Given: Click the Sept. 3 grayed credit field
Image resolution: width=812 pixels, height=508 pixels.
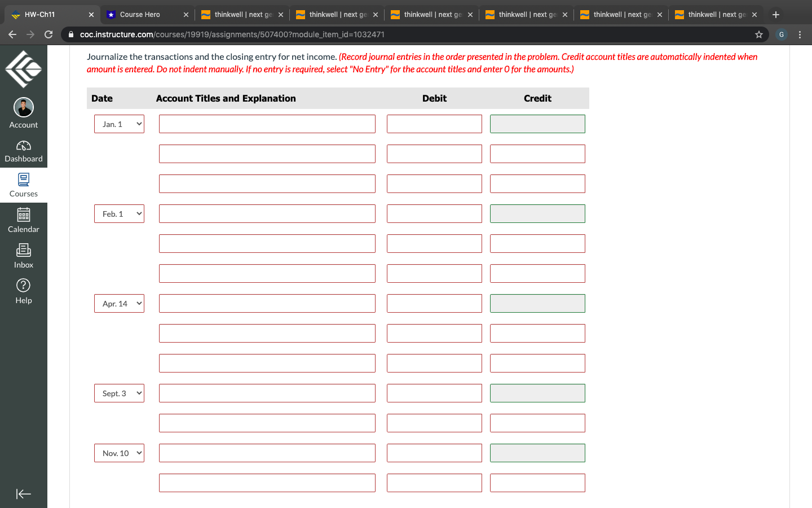Looking at the screenshot, I should 537,393.
